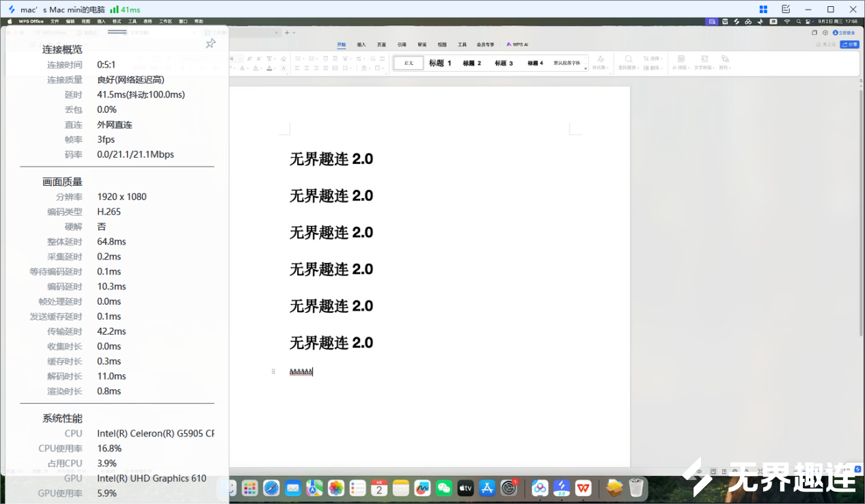The image size is (865, 504).
Task: Add a new document tab with plus
Action: point(286,33)
